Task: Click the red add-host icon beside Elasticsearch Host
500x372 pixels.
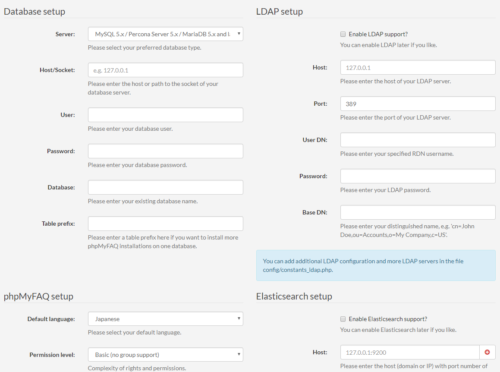Action: click(487, 352)
